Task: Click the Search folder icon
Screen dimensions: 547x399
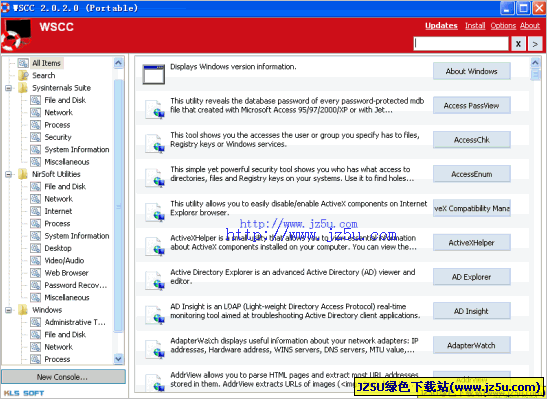Action: (x=23, y=75)
